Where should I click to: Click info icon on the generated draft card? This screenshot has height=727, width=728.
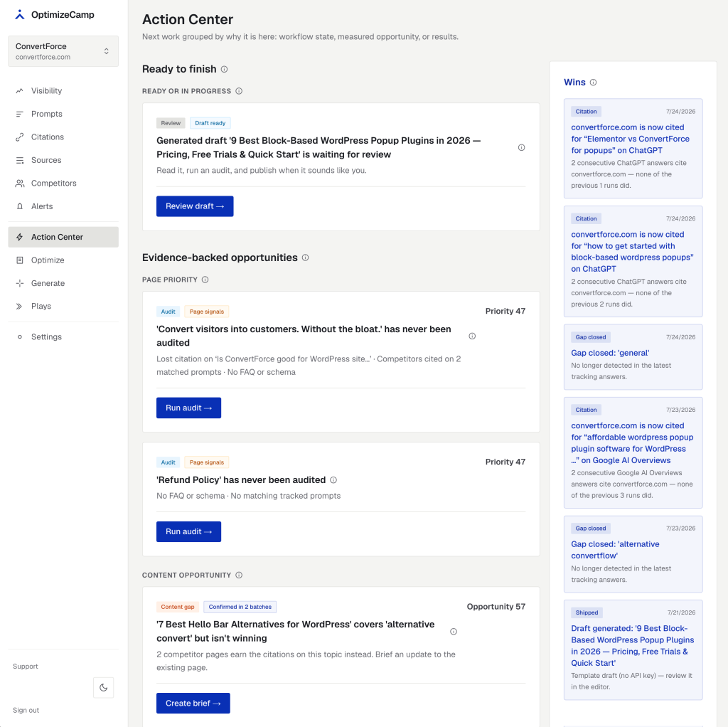click(521, 148)
